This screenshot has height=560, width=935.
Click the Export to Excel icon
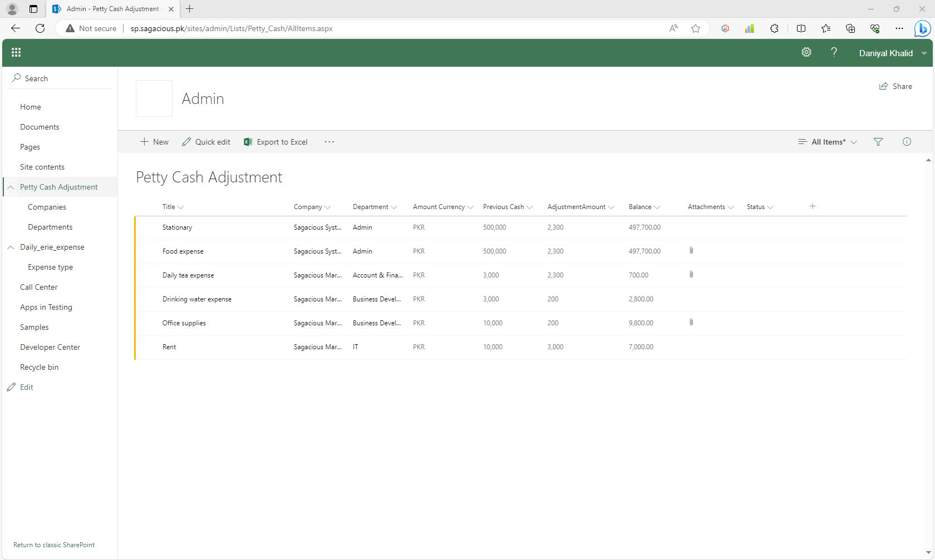[248, 142]
